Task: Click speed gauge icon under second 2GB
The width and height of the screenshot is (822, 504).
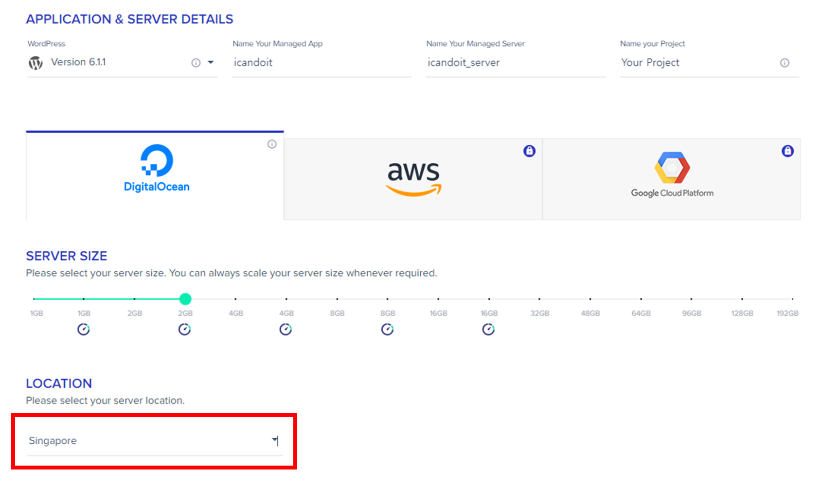Action: click(x=184, y=330)
